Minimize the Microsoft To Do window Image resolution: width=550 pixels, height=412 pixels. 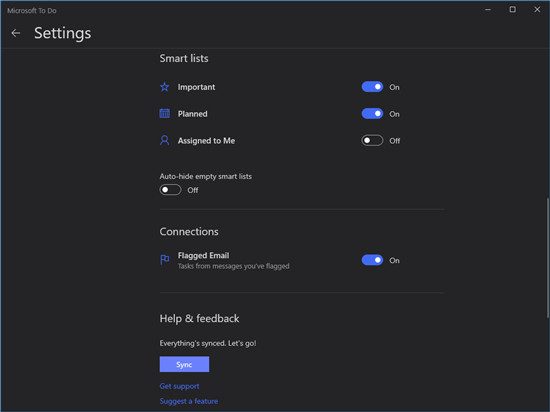click(x=488, y=10)
